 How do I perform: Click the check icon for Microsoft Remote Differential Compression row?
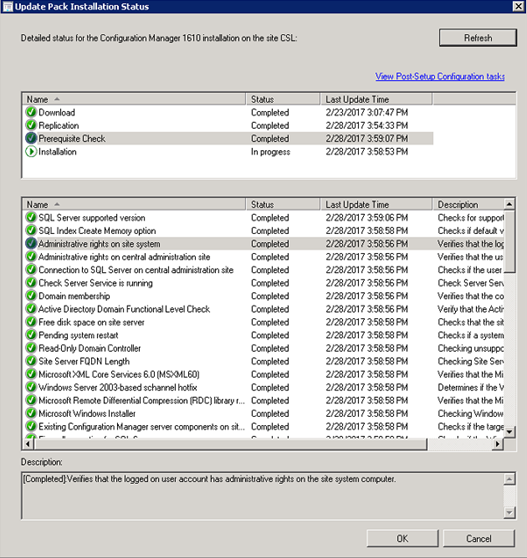click(x=31, y=400)
